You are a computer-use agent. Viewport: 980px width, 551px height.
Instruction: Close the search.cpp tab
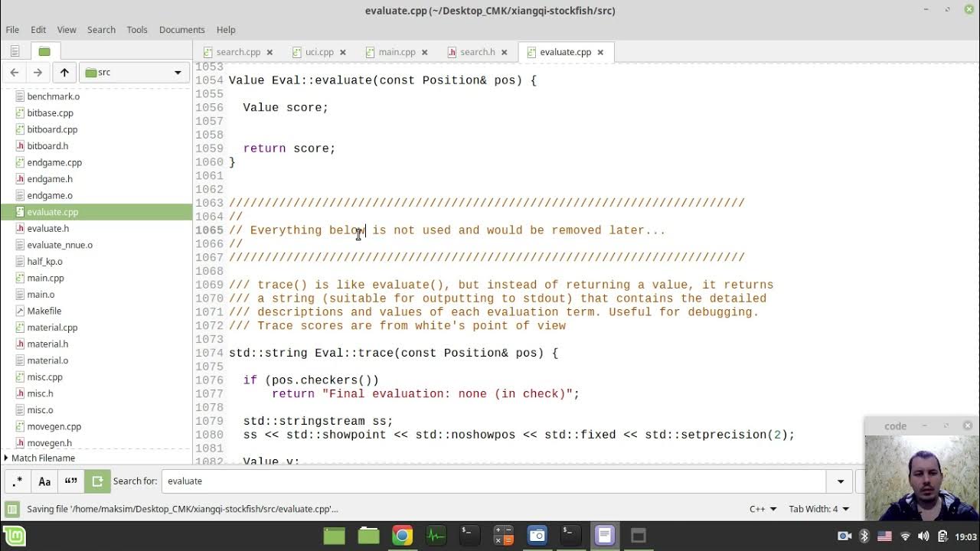point(269,52)
